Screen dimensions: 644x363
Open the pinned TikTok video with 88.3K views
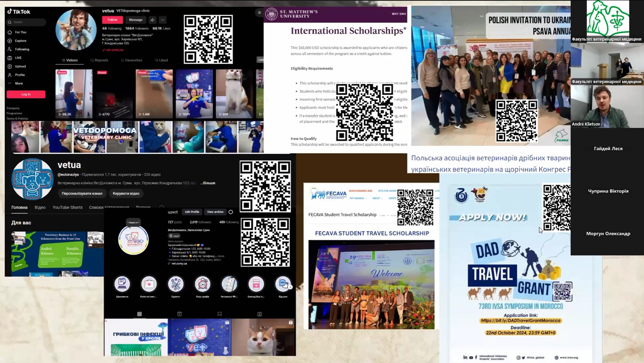click(x=74, y=94)
